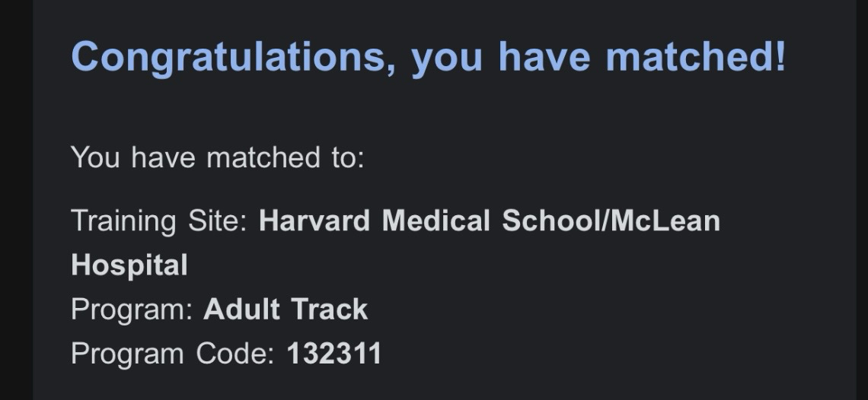The image size is (868, 400).
Task: Click the word "Training" in the site label
Action: (x=120, y=221)
